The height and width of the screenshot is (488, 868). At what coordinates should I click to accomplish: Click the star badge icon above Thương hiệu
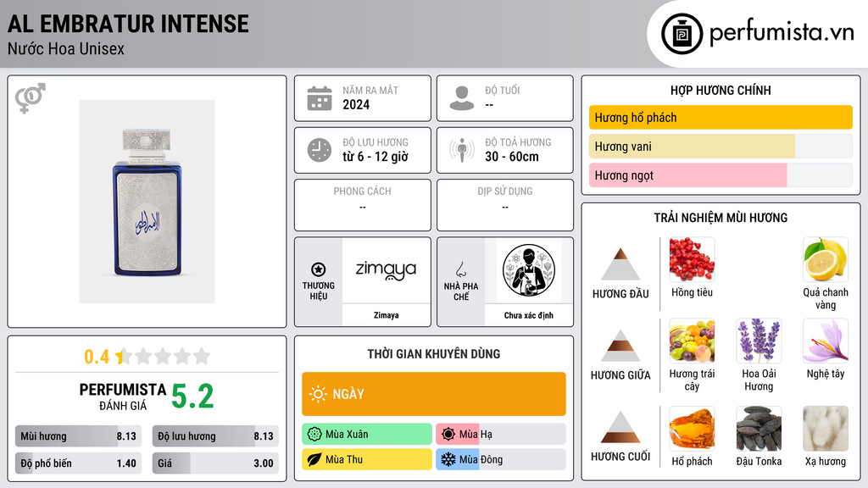[x=319, y=269]
